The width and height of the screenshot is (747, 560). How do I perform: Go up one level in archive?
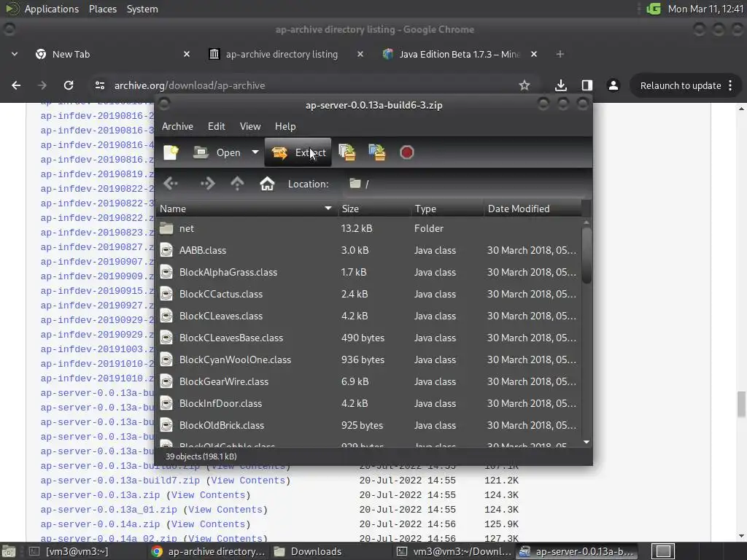[237, 183]
